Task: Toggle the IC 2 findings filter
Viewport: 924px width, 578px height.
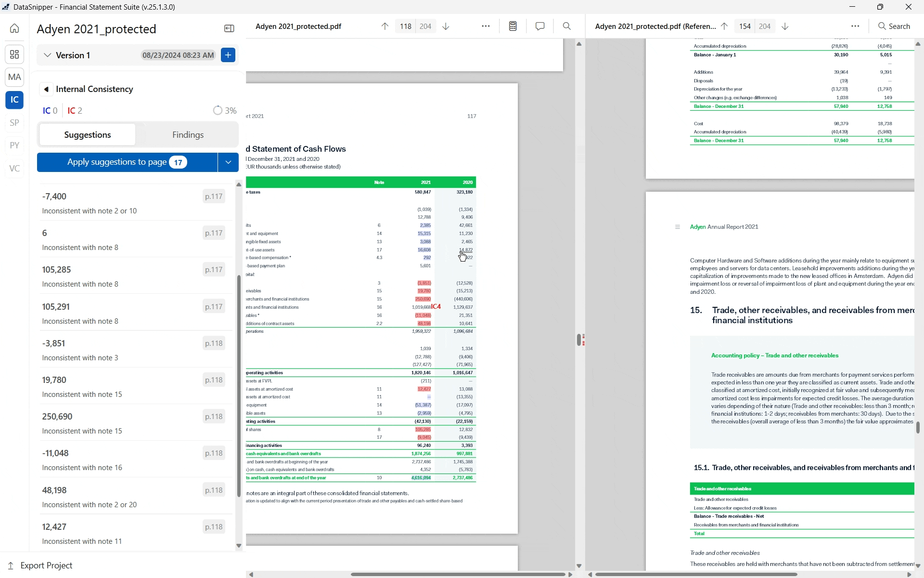Action: (74, 110)
